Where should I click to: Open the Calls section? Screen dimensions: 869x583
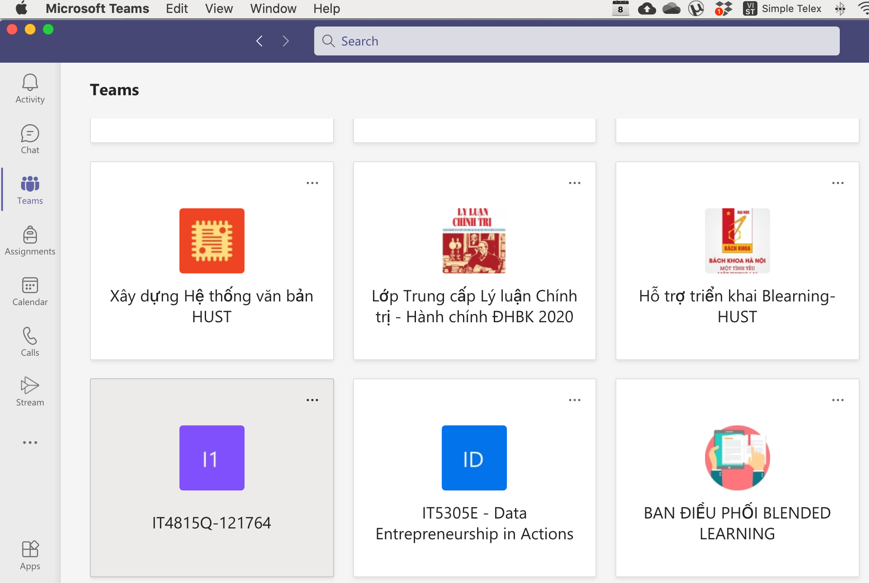(x=30, y=341)
